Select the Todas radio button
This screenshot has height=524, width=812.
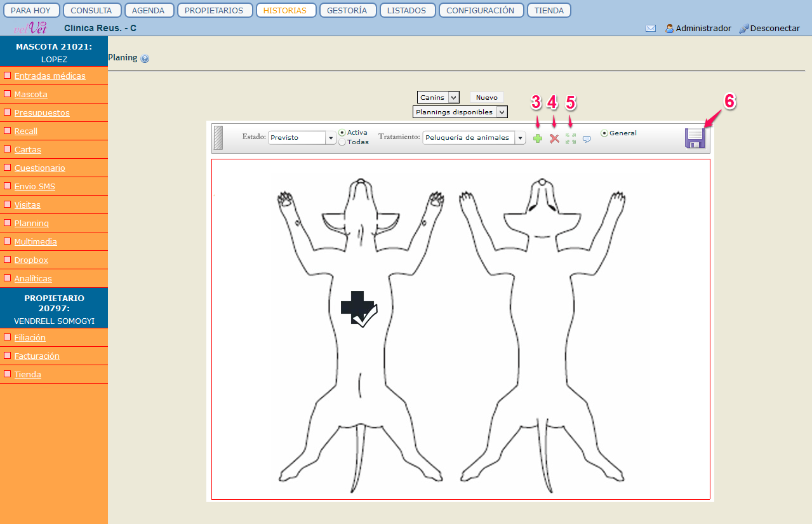(x=342, y=142)
